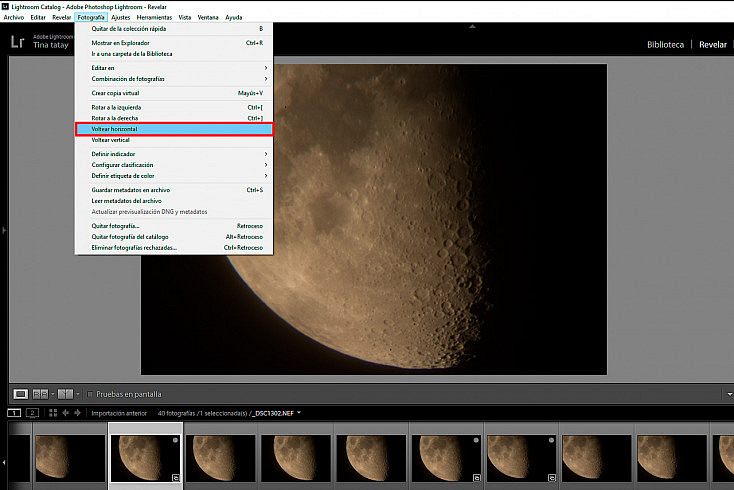
Task: Select Rotar a la derecha
Action: click(x=174, y=118)
